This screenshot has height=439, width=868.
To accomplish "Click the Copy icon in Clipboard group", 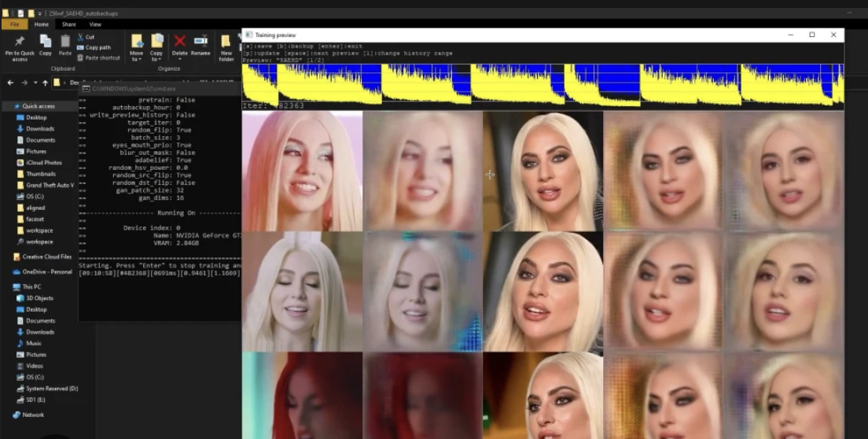I will [x=46, y=41].
